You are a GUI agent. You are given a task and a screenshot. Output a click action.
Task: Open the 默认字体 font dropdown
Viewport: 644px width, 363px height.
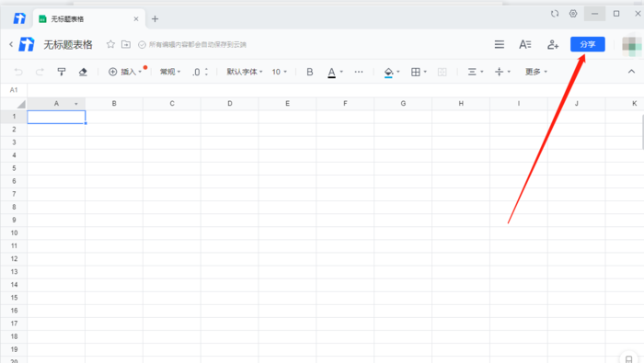[245, 72]
